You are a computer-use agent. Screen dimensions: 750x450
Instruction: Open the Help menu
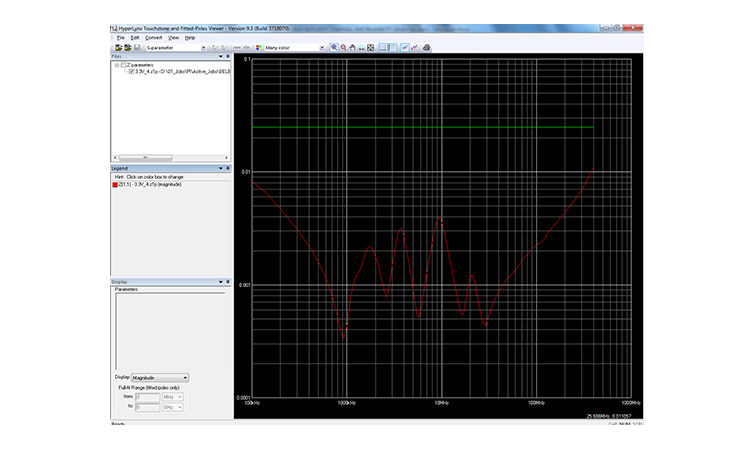(x=190, y=38)
